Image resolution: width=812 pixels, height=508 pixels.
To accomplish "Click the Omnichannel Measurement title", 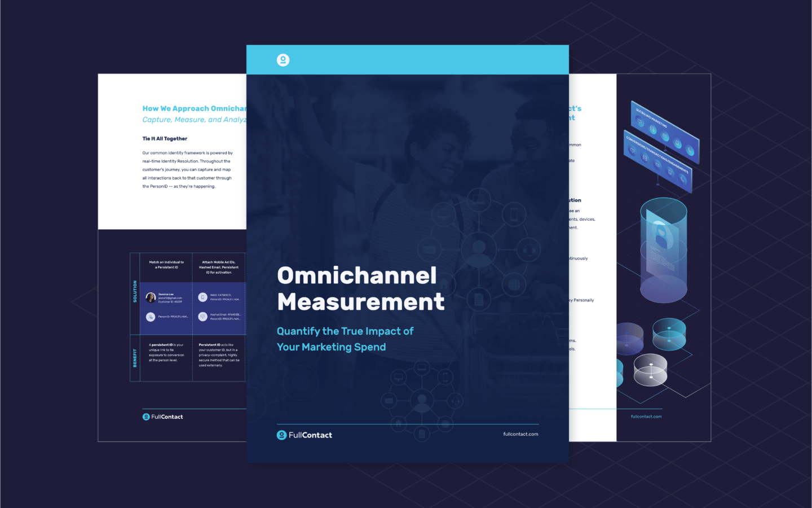I will (361, 288).
